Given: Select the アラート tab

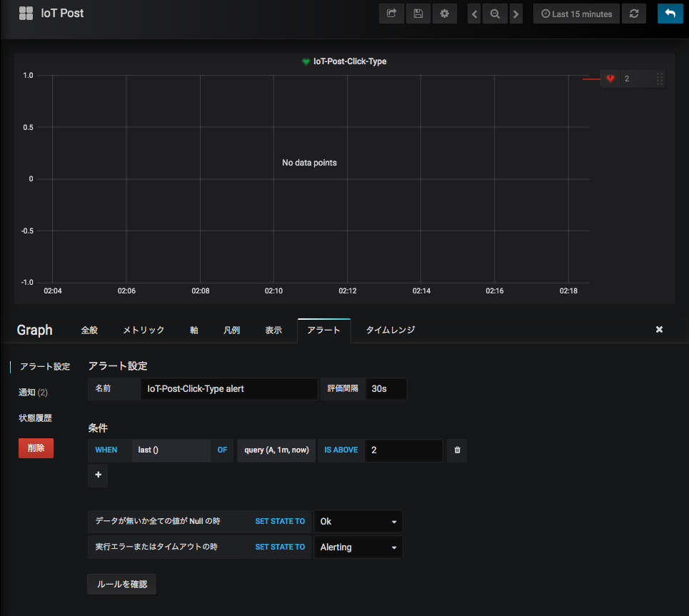Looking at the screenshot, I should pos(324,330).
